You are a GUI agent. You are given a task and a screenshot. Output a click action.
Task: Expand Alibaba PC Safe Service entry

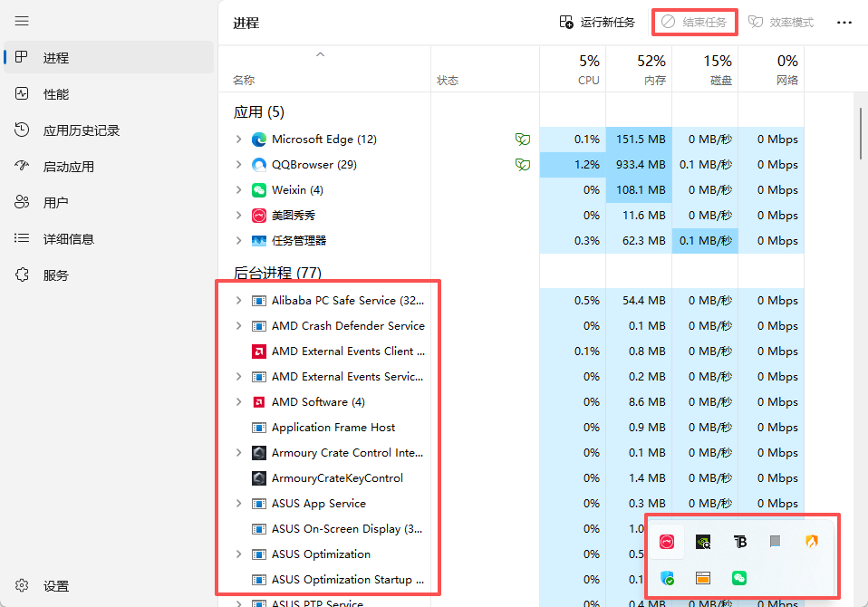pyautogui.click(x=238, y=301)
